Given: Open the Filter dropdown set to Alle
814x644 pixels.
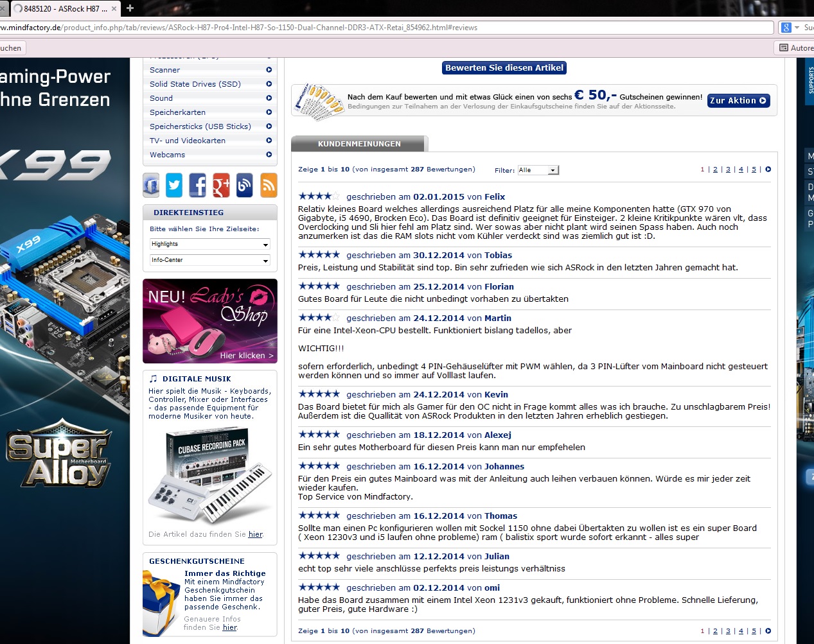Looking at the screenshot, I should click(538, 170).
